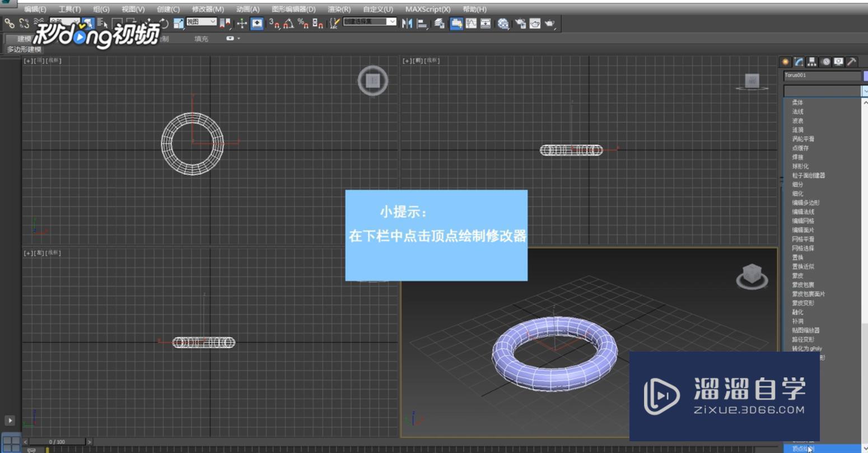Open the Layer Manager icon
Image resolution: width=868 pixels, height=453 pixels.
440,24
